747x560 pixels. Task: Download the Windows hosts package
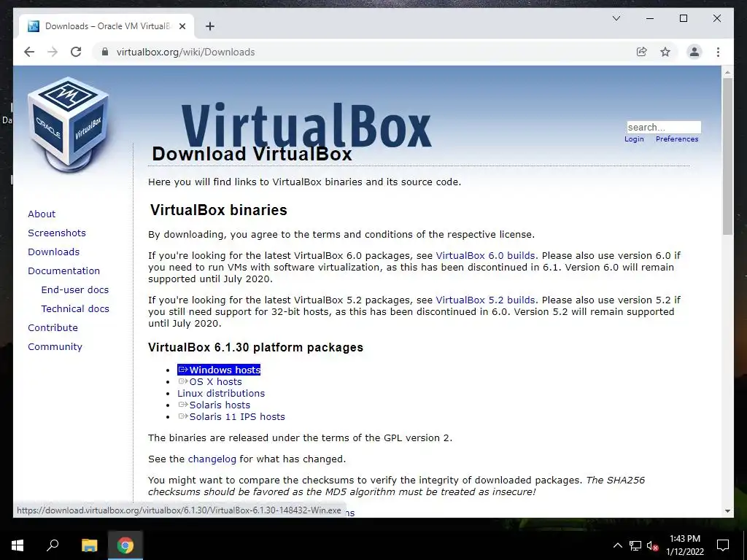click(x=219, y=370)
